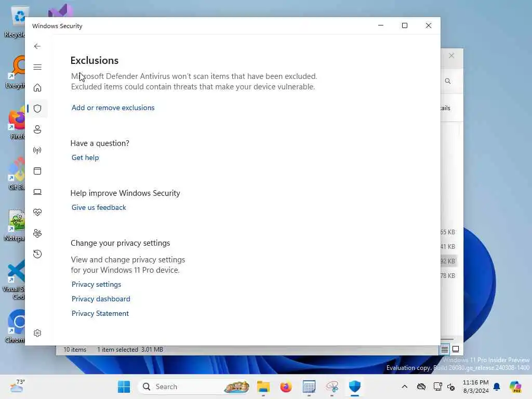Click the volume muted tray icon
532x399 pixels.
coord(451,387)
